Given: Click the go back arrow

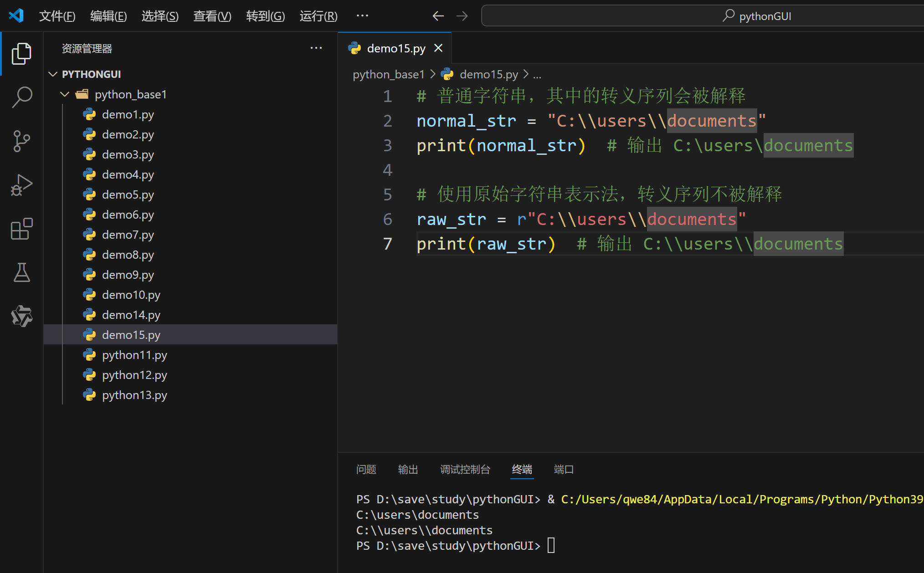Looking at the screenshot, I should click(x=438, y=16).
